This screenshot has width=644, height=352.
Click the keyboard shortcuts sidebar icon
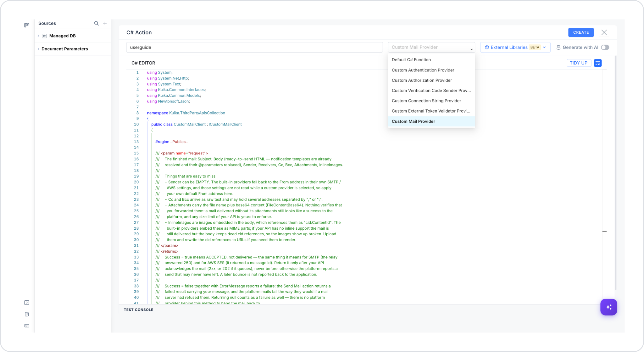27,326
